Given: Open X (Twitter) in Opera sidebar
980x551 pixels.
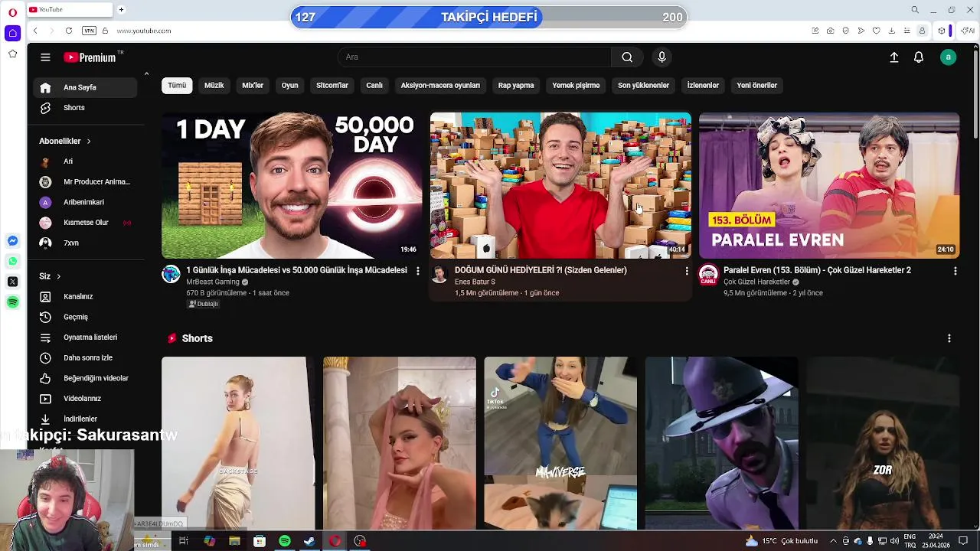Looking at the screenshot, I should tap(12, 282).
